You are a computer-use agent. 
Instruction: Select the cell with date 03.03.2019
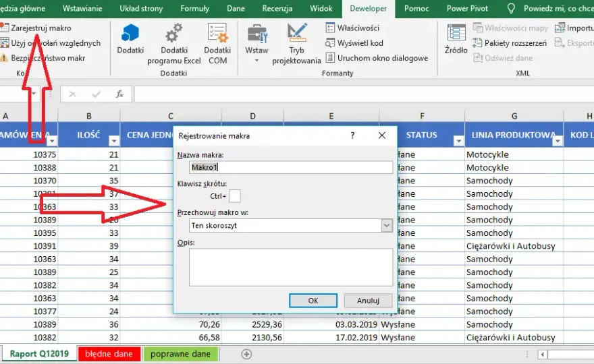point(331,324)
